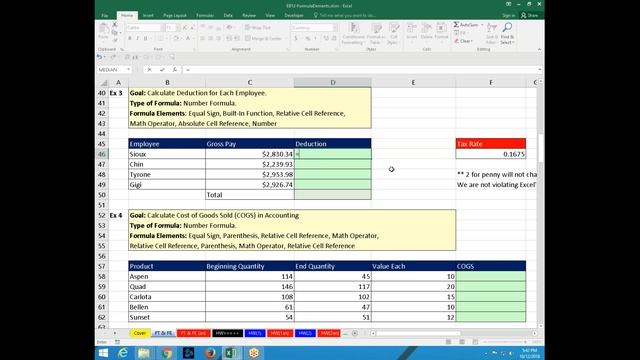
Task: Open Merge & Center dropdown
Action: coord(285,38)
